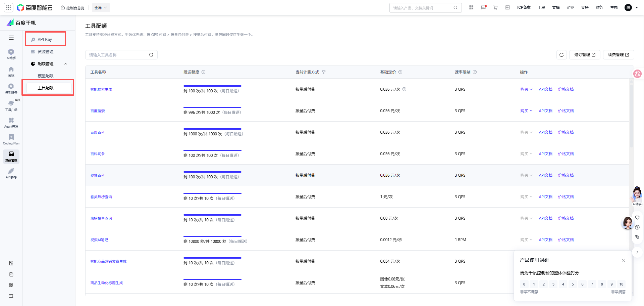Click the help icon next to 赠送额度

click(x=203, y=72)
